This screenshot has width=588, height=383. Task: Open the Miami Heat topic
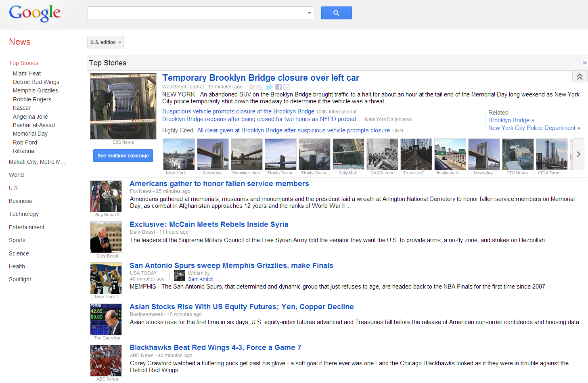click(x=27, y=73)
